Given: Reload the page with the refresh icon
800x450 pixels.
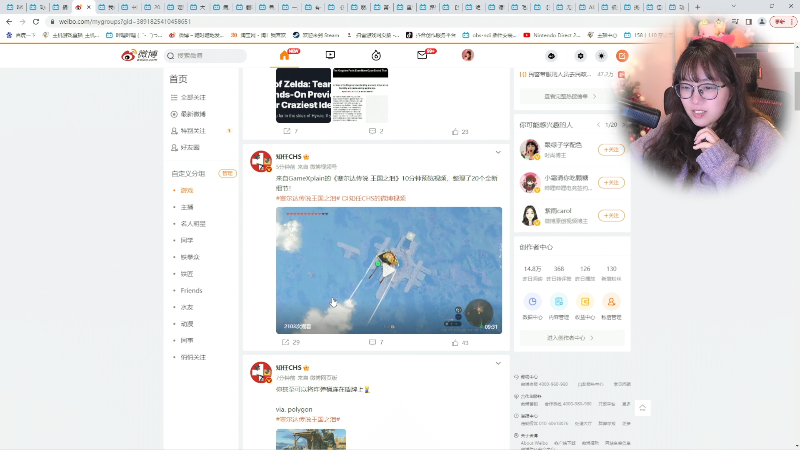Looking at the screenshot, I should pos(36,21).
